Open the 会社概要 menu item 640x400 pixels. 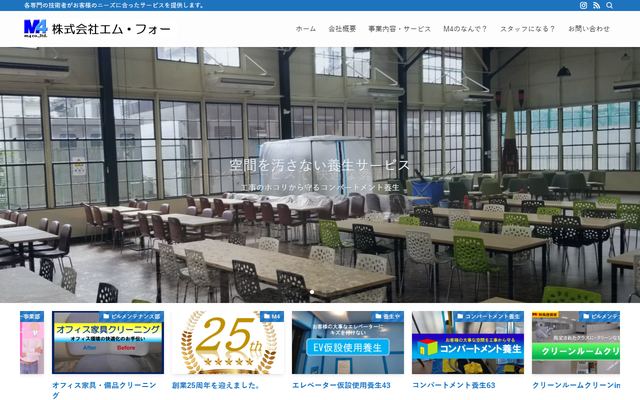click(342, 29)
